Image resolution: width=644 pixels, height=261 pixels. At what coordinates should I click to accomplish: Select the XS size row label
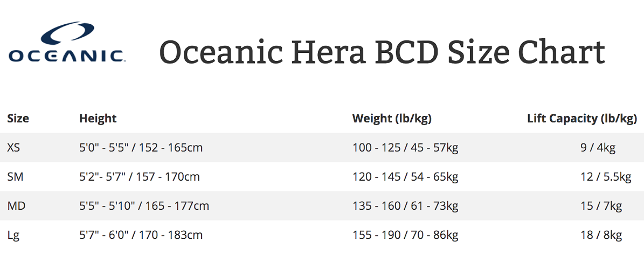point(13,148)
